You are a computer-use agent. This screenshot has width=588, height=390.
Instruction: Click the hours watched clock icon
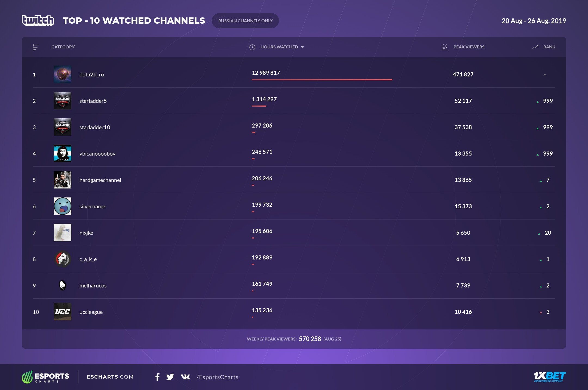[252, 47]
